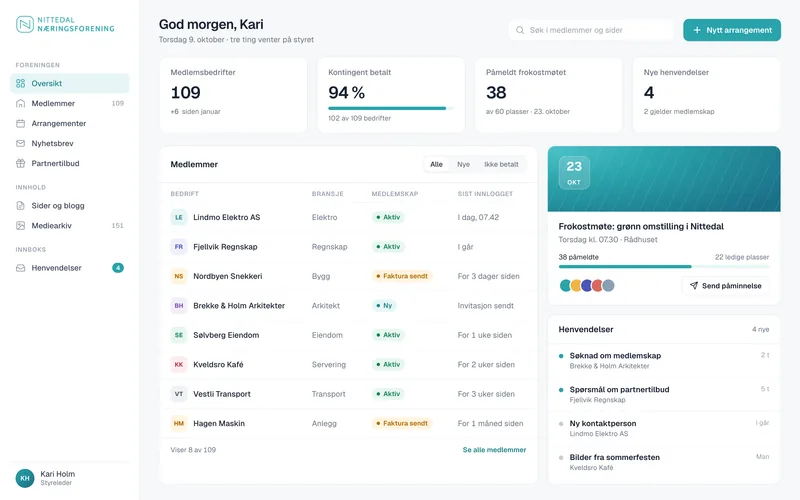Click the KK avatar for Kveldsro Kafé
The height and width of the screenshot is (500, 800).
[179, 365]
